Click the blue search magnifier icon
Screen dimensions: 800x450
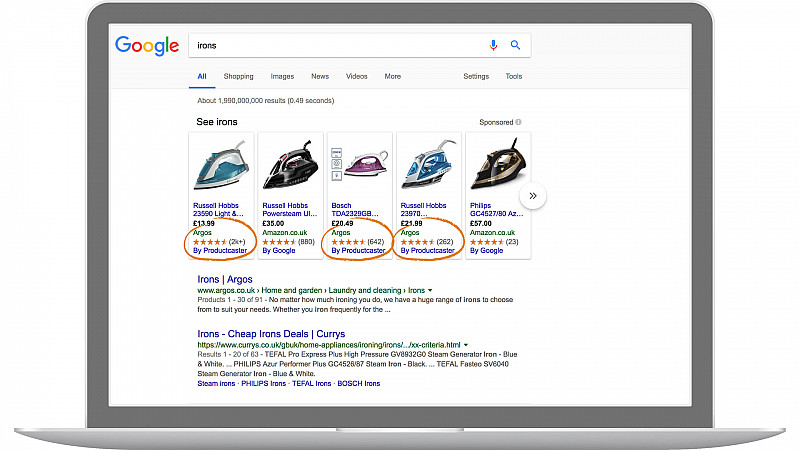[515, 45]
